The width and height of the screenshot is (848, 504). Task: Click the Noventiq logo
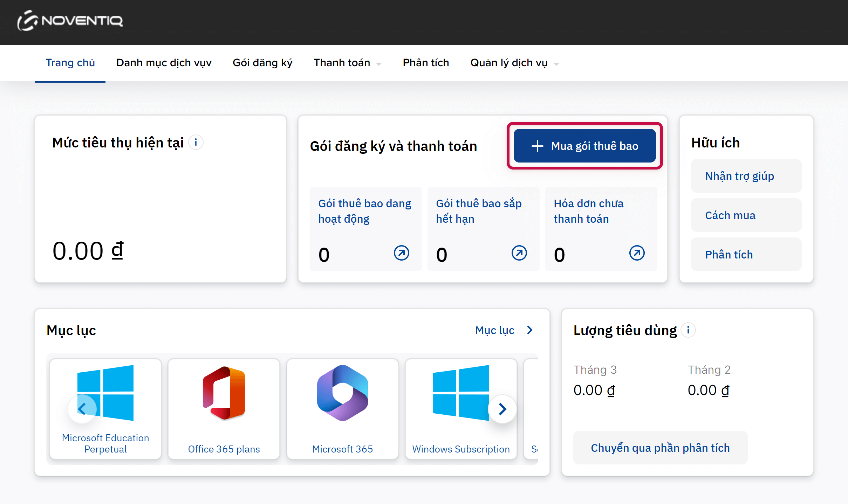[x=70, y=21]
